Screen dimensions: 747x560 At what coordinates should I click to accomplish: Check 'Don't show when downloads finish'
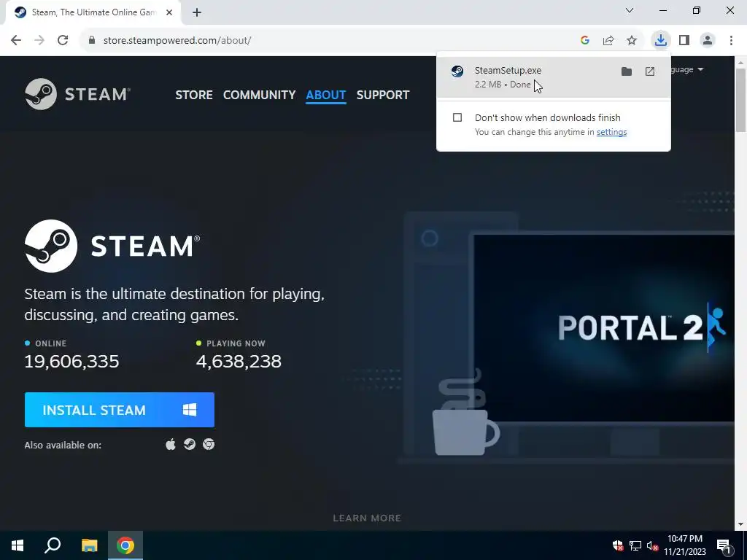tap(457, 117)
